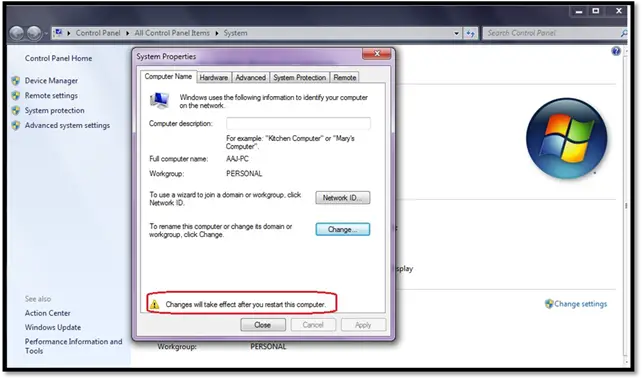
Task: Click the computer monitor icon in dialog
Action: pos(160,100)
